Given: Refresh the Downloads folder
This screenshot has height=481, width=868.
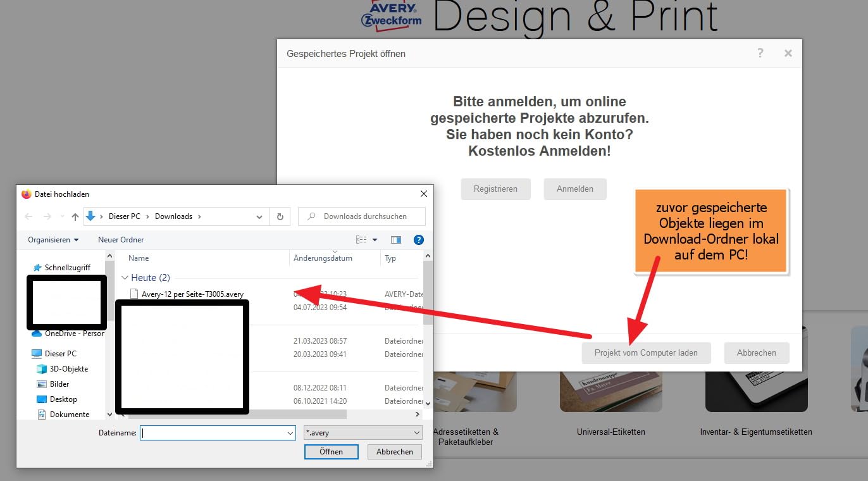Looking at the screenshot, I should click(x=280, y=216).
